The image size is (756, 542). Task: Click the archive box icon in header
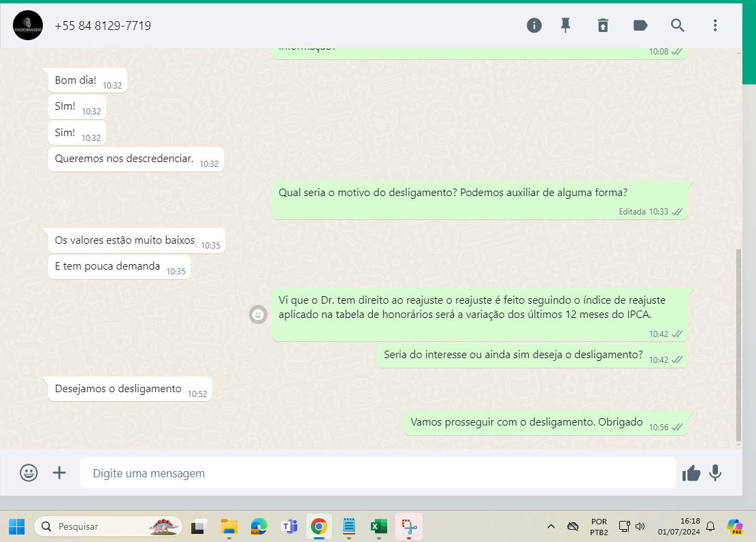point(603,25)
